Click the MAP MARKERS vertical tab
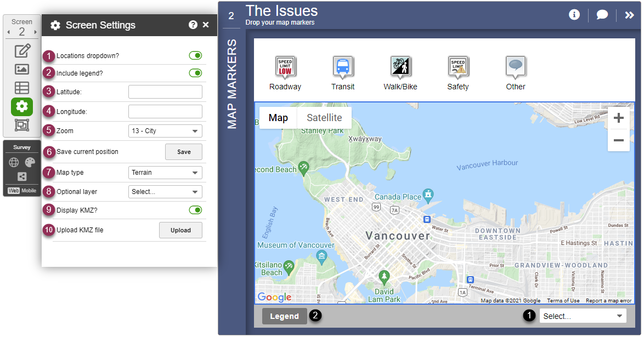The image size is (644, 337). tap(232, 84)
